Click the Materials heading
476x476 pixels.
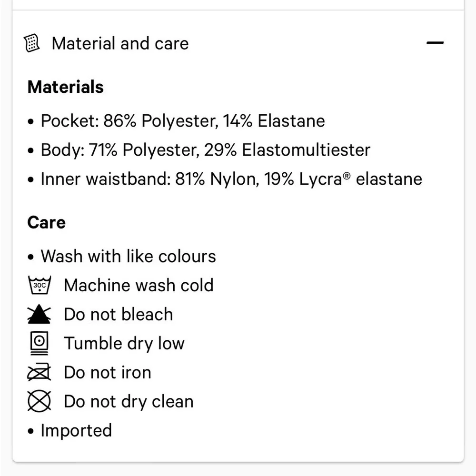[x=66, y=87]
